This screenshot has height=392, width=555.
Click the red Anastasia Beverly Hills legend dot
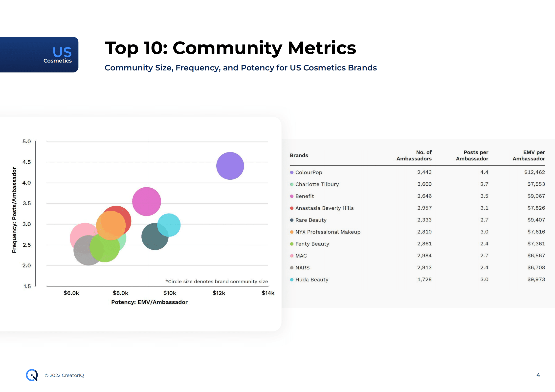tap(292, 208)
